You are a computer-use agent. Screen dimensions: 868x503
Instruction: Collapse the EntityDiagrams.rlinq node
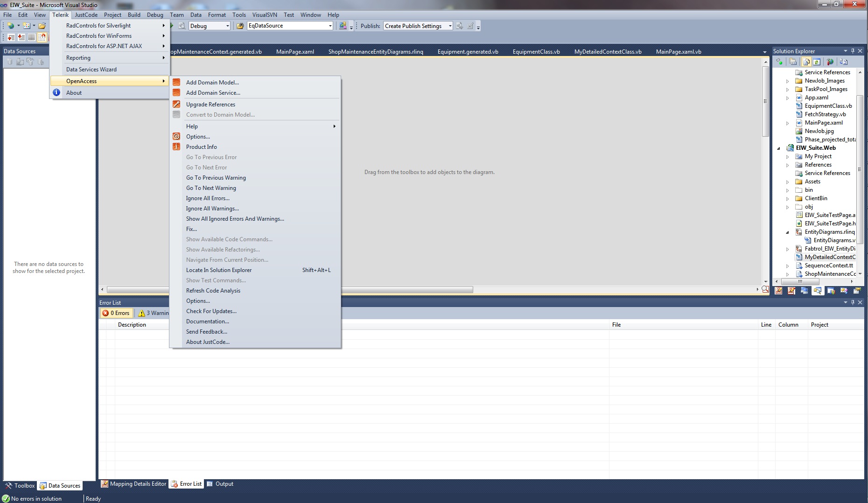[x=788, y=232]
